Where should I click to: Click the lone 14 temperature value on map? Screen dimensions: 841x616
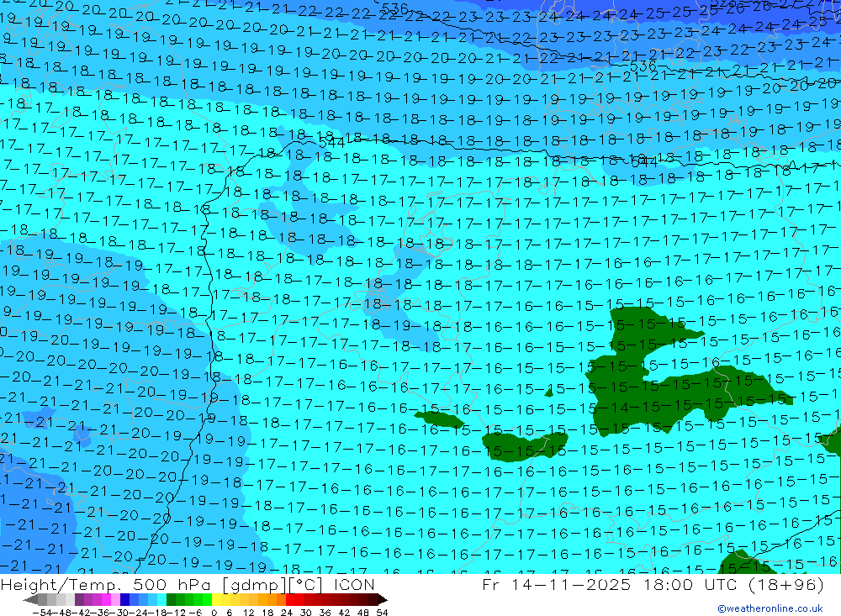(620, 408)
